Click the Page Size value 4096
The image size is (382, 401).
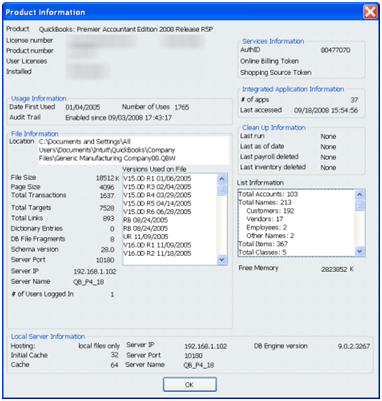(107, 187)
